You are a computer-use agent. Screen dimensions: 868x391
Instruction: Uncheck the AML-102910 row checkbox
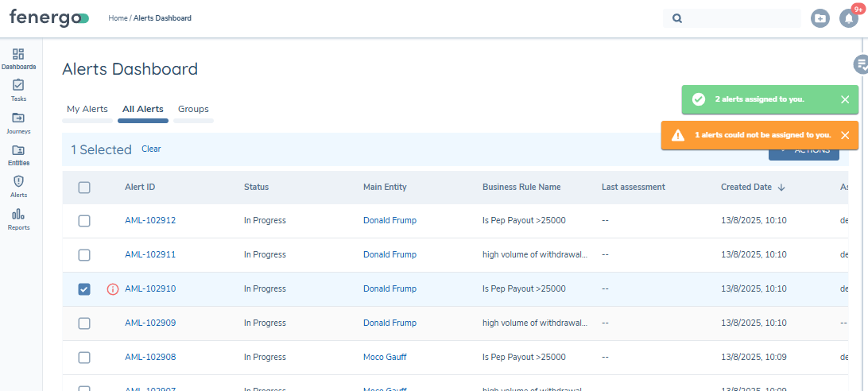(x=84, y=289)
